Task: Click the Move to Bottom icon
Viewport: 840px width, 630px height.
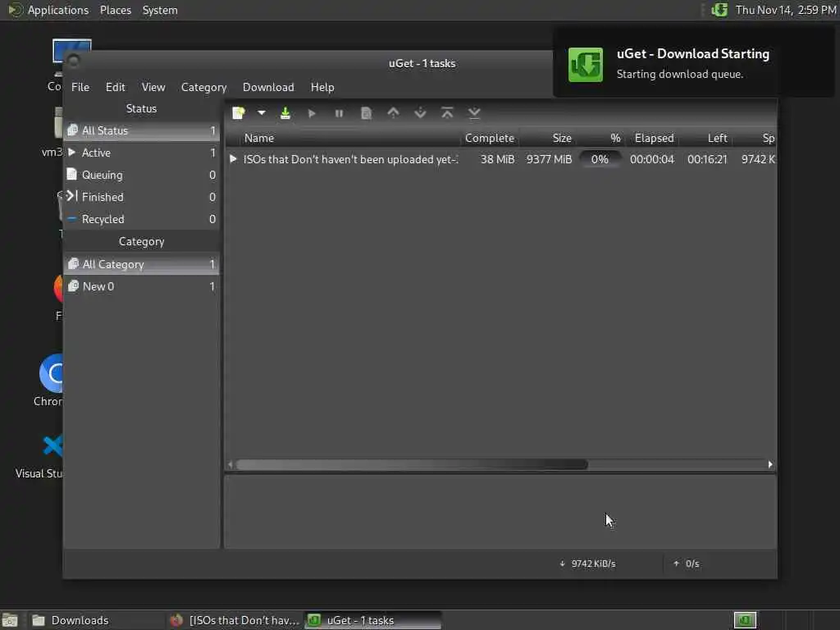Action: (x=474, y=113)
